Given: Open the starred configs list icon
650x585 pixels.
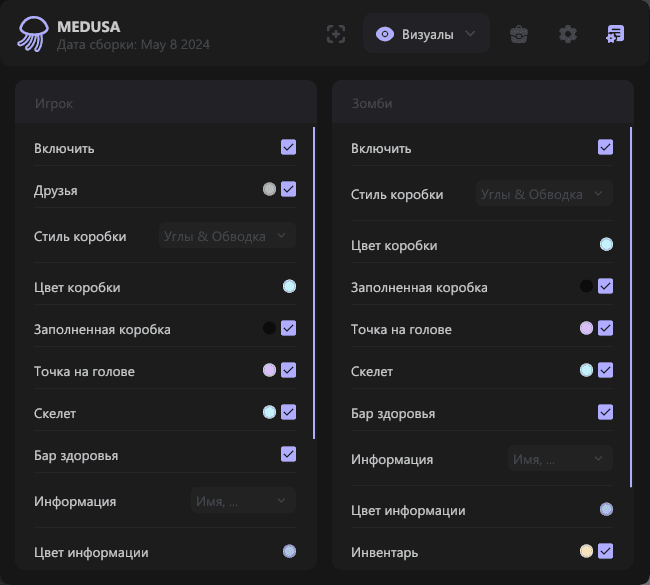Looking at the screenshot, I should click(615, 34).
